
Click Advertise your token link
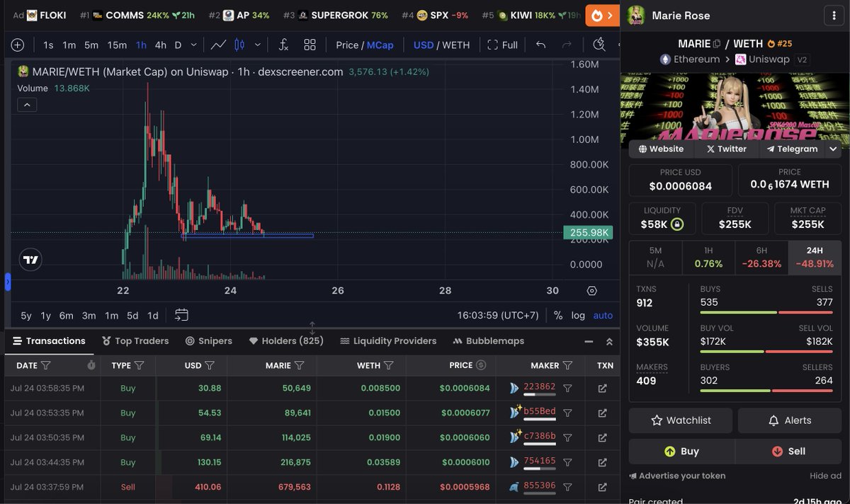pos(676,476)
